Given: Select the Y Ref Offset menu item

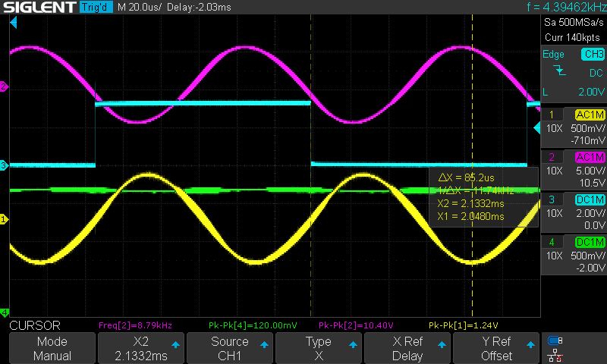Looking at the screenshot, I should [x=496, y=349].
